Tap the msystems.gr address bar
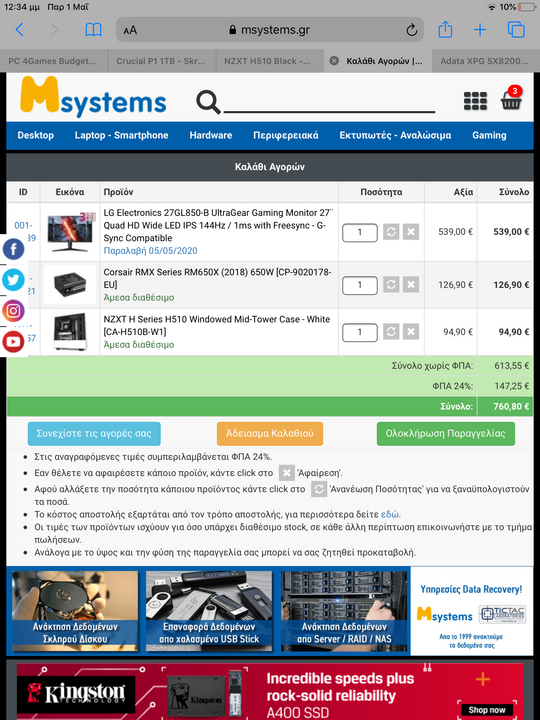 270,30
